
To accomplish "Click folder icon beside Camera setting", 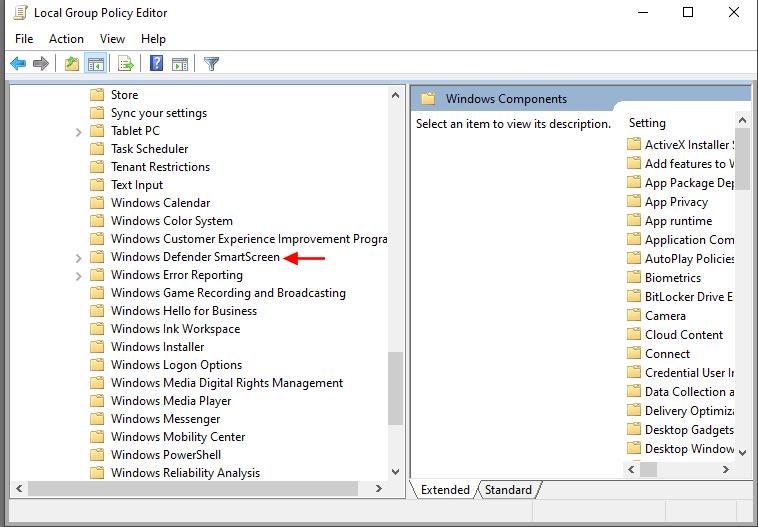I will point(634,315).
